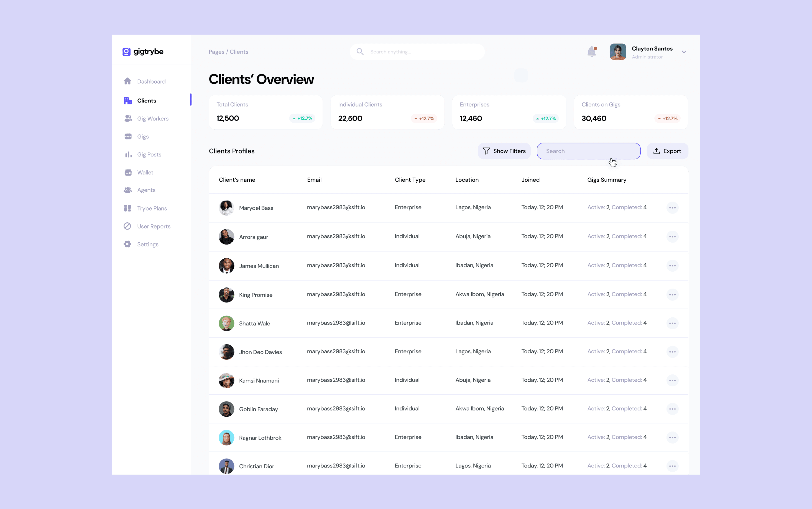Click the notification bell icon
The height and width of the screenshot is (509, 812).
point(591,52)
